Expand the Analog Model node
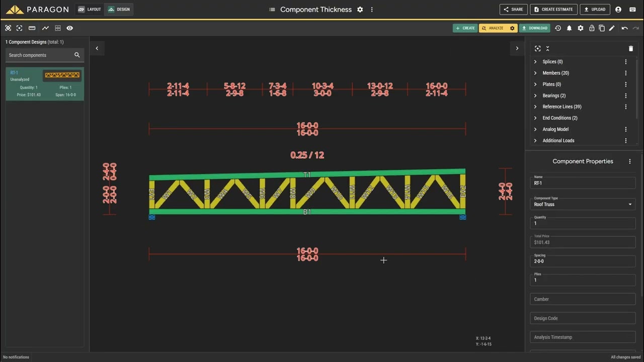This screenshot has height=362, width=644. (x=535, y=129)
